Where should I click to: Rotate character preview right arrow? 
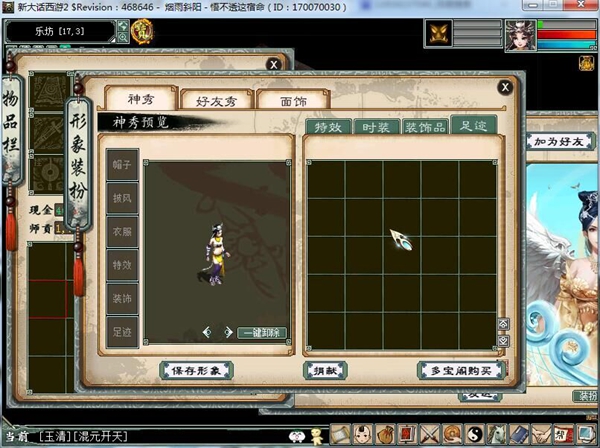coord(228,332)
